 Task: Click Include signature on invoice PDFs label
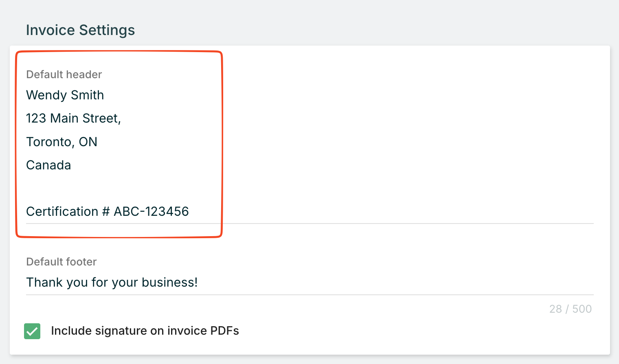145,331
